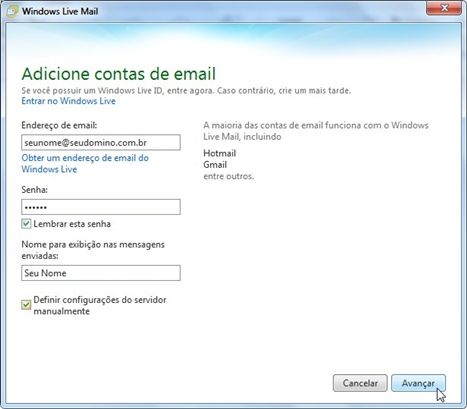Uncheck the Lembrar esta senha checkbox
Viewport: 467px width, 409px height.
click(x=26, y=224)
